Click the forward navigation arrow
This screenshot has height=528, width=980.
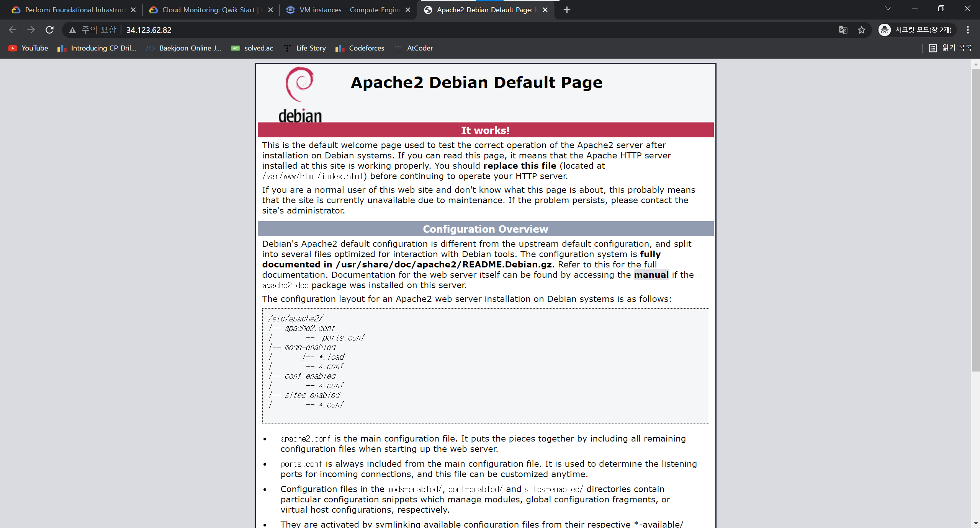point(31,30)
